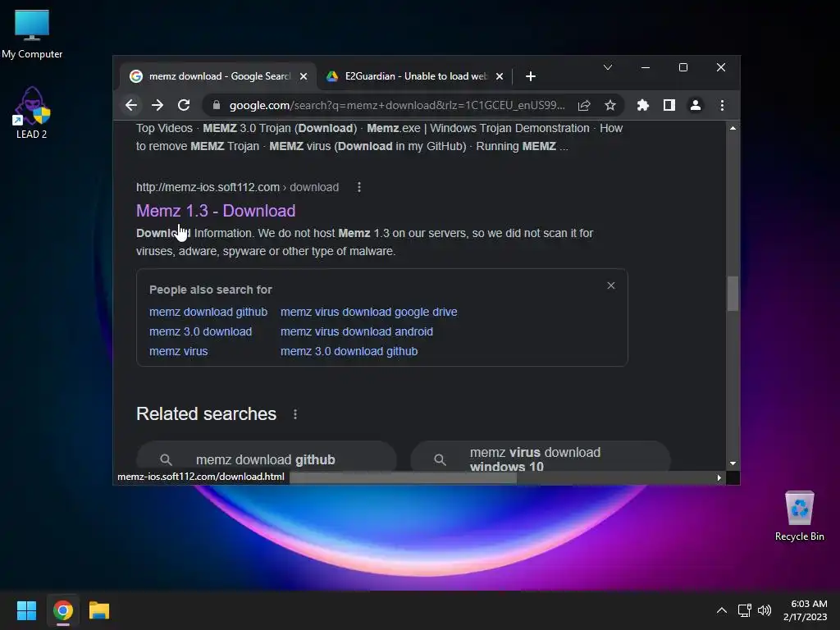Click related search memz virus download windows 10

tap(540, 458)
